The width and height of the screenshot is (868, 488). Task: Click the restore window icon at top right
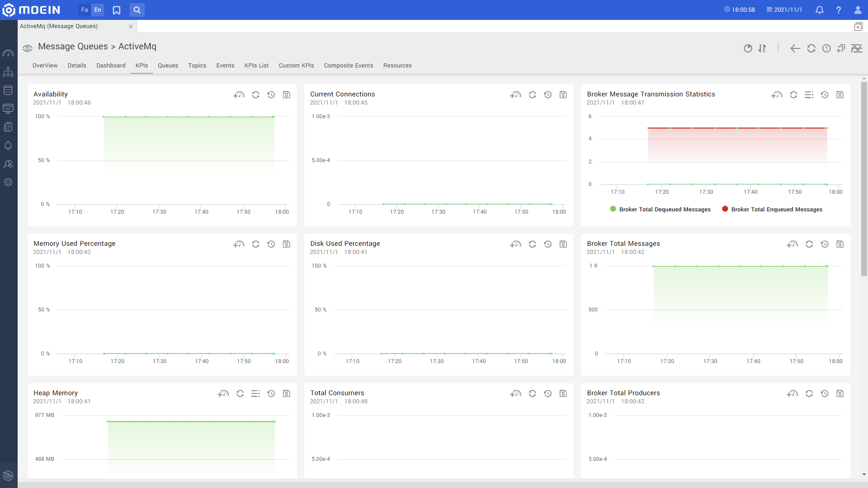pyautogui.click(x=858, y=27)
